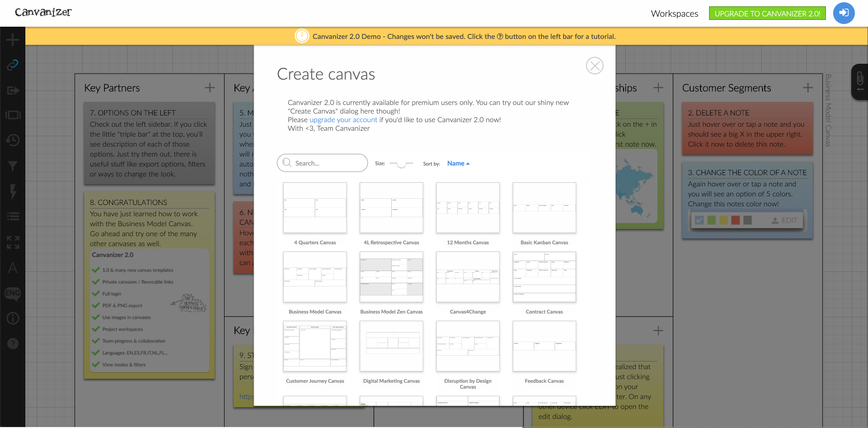Viewport: 868px width, 428px height.
Task: Select the Business Model Canvas template
Action: click(x=315, y=277)
